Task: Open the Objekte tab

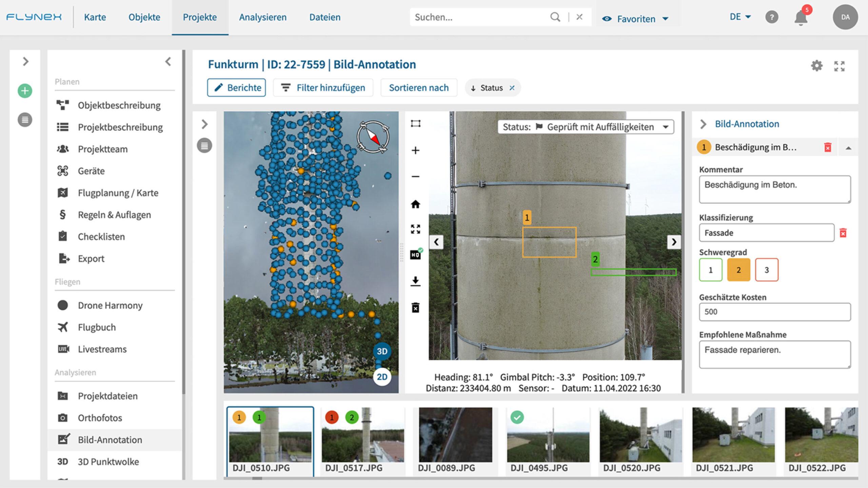Action: (144, 17)
